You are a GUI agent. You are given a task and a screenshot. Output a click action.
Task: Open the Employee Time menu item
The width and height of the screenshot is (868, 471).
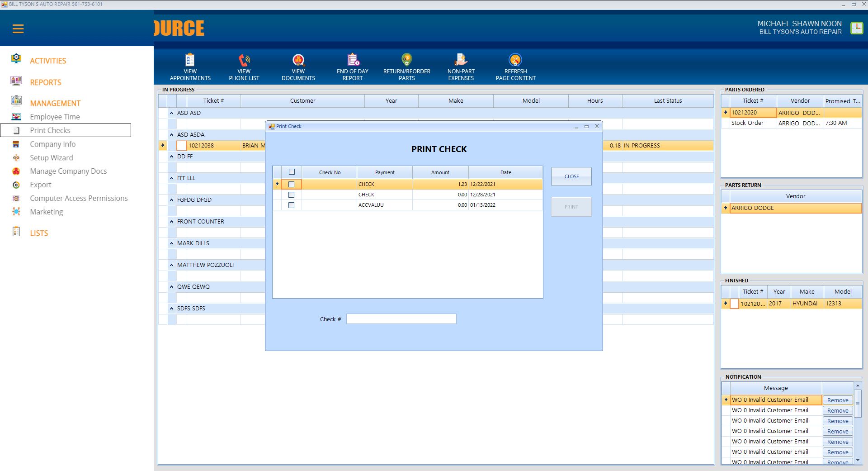[x=55, y=117]
